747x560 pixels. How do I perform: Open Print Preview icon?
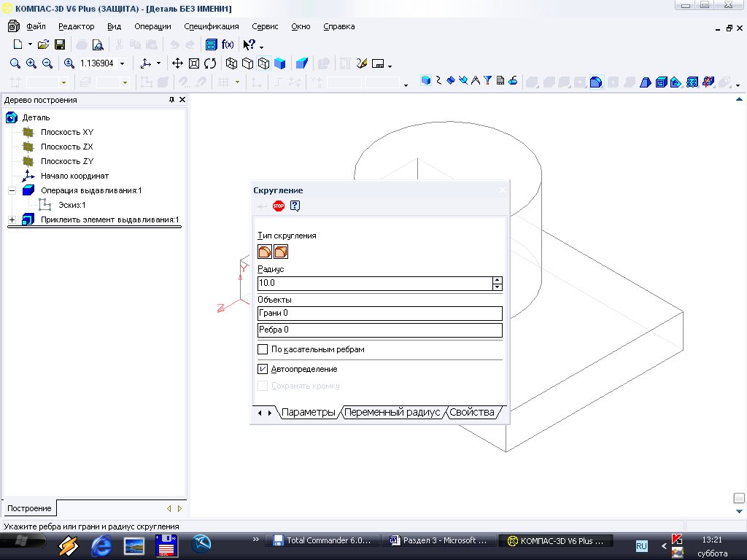tap(98, 44)
